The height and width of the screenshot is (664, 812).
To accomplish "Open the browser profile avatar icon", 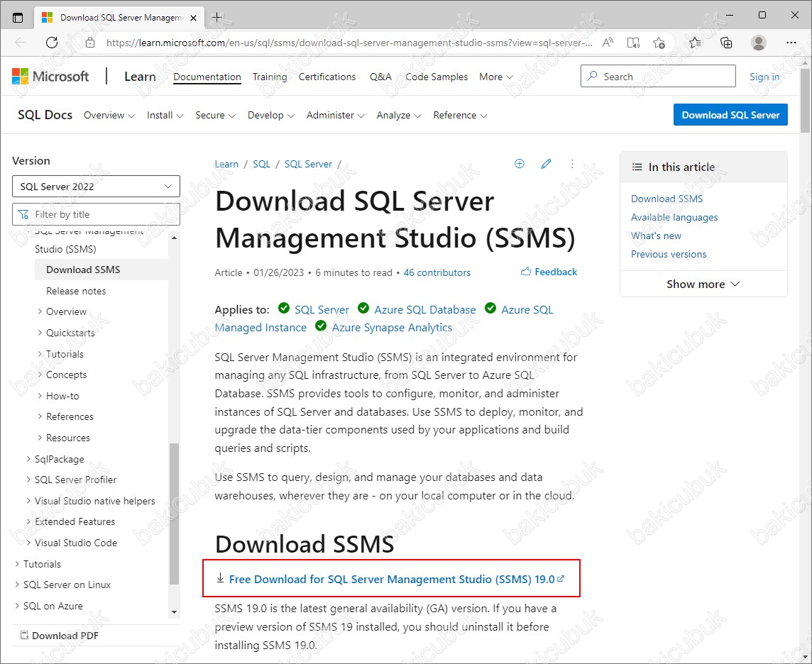I will coord(759,43).
